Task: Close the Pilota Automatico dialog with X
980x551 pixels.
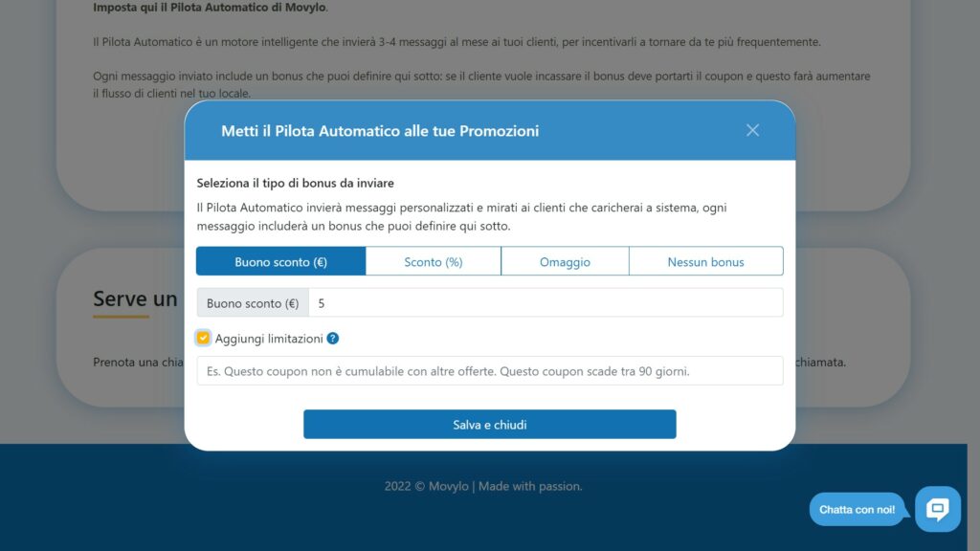Action: pyautogui.click(x=752, y=130)
